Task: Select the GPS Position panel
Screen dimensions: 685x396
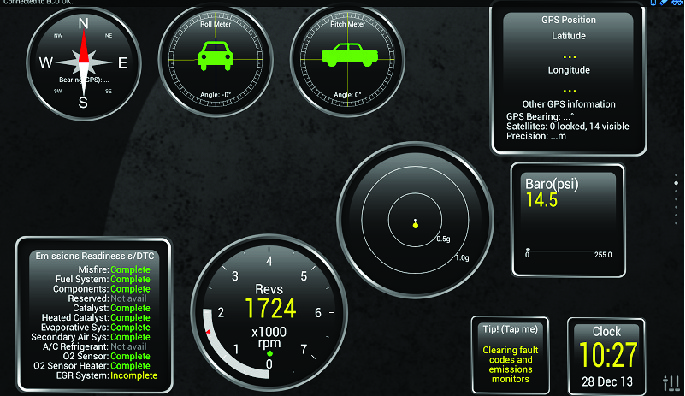Action: [x=568, y=79]
